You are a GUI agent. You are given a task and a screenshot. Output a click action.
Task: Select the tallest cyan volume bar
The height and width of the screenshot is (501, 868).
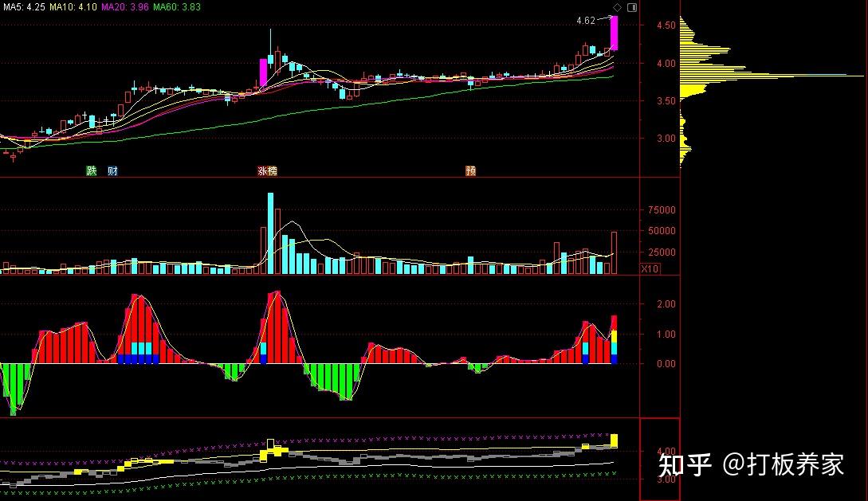point(270,233)
